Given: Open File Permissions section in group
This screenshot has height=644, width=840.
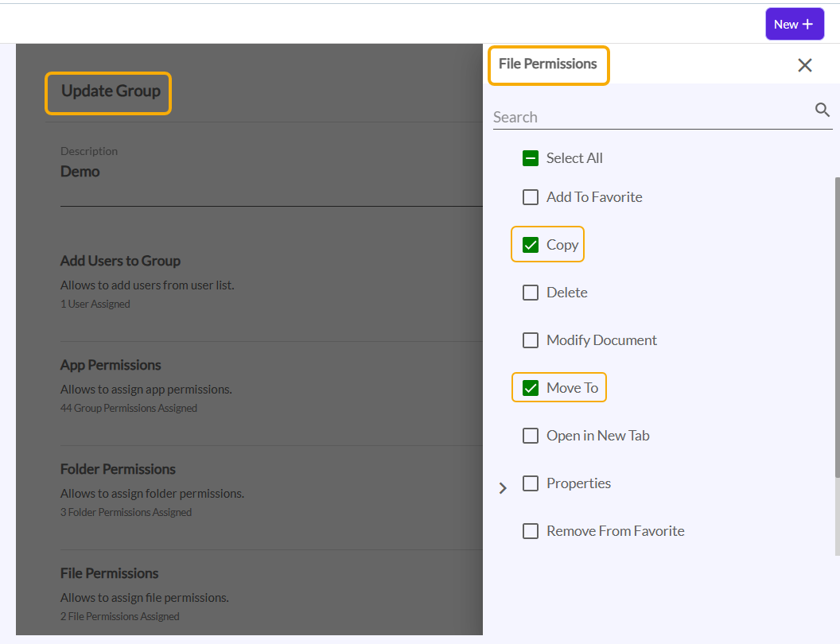Looking at the screenshot, I should click(109, 573).
